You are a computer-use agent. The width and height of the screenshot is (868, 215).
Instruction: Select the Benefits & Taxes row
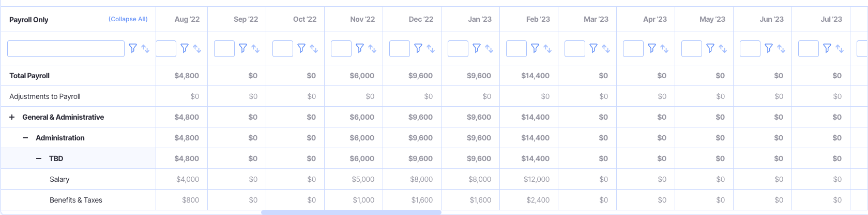(x=76, y=200)
